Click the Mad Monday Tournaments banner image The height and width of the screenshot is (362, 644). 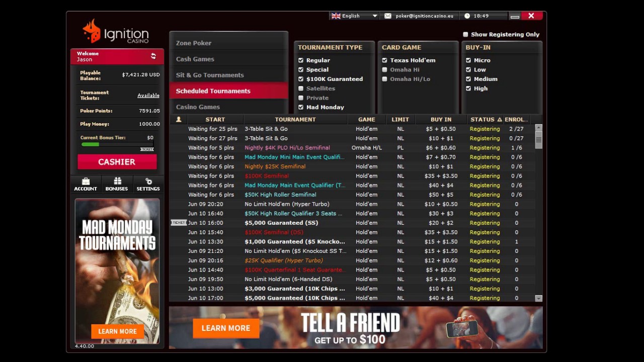point(117,271)
